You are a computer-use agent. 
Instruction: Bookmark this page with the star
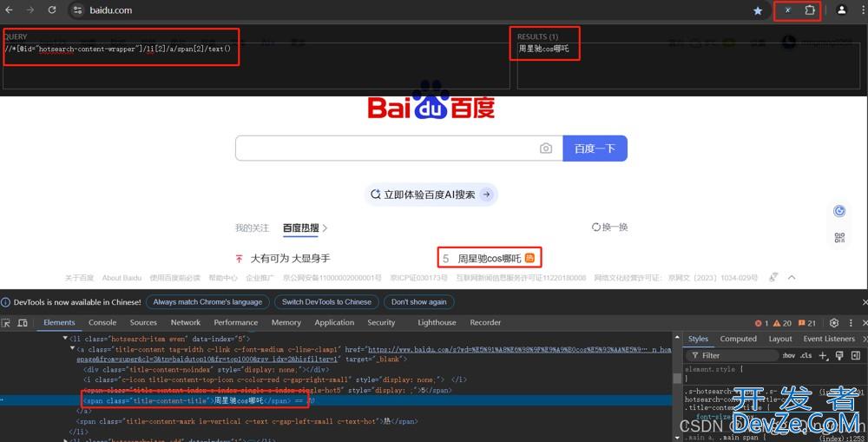tap(758, 10)
